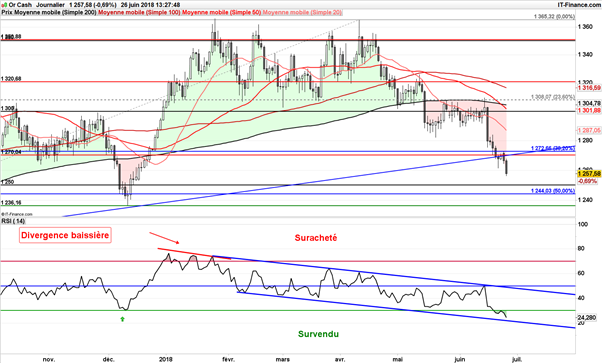Viewport: 602px width, 363px height.
Task: Click the small green arrow under RSI low
Action: (122, 319)
